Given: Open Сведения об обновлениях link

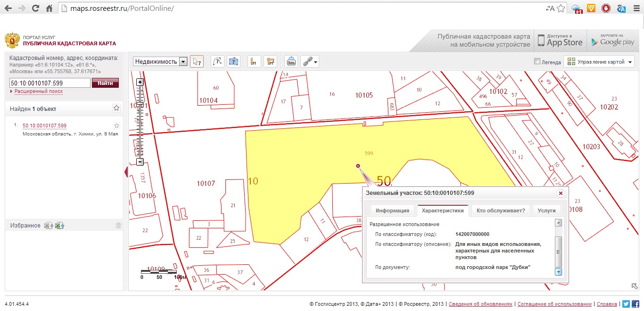Looking at the screenshot, I should [480, 304].
